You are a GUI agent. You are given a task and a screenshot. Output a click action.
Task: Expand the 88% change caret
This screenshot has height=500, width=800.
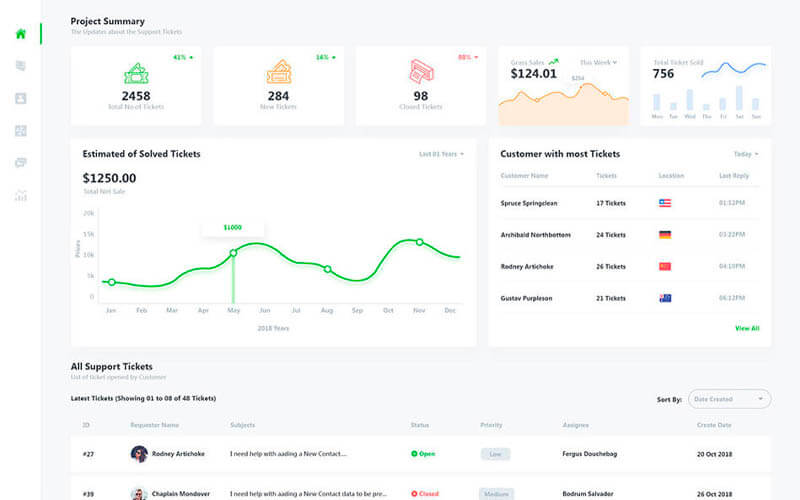pyautogui.click(x=476, y=57)
